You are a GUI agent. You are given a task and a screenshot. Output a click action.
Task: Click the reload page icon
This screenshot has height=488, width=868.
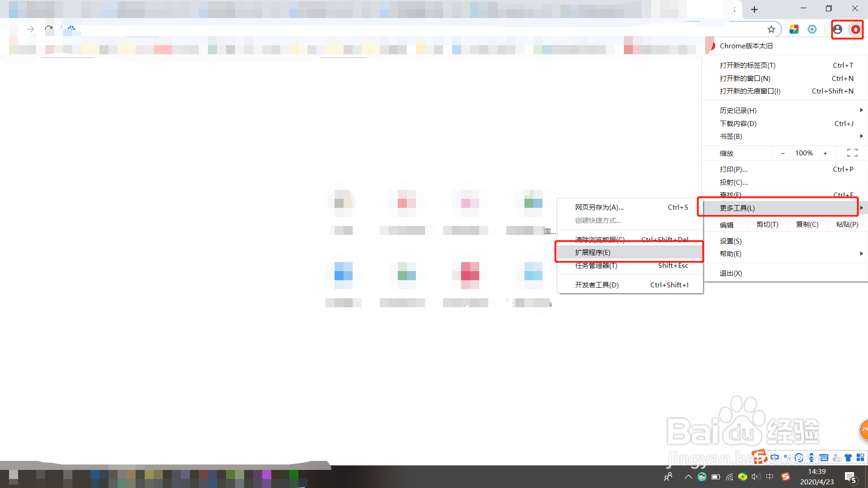[48, 29]
